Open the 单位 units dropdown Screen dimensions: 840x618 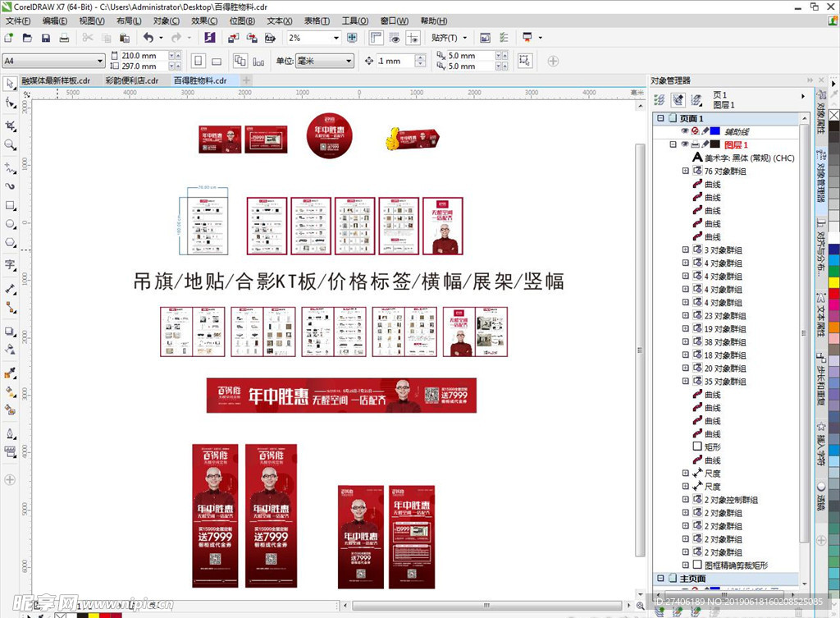click(x=349, y=61)
